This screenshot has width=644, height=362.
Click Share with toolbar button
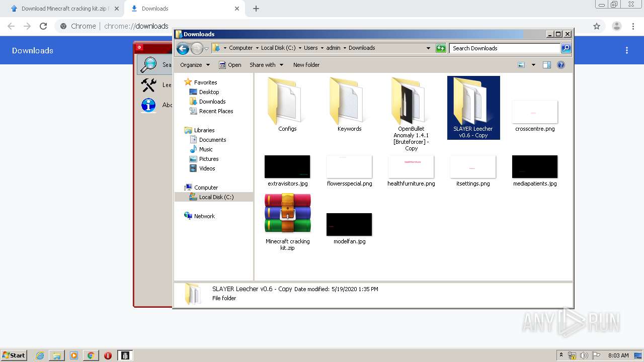266,65
